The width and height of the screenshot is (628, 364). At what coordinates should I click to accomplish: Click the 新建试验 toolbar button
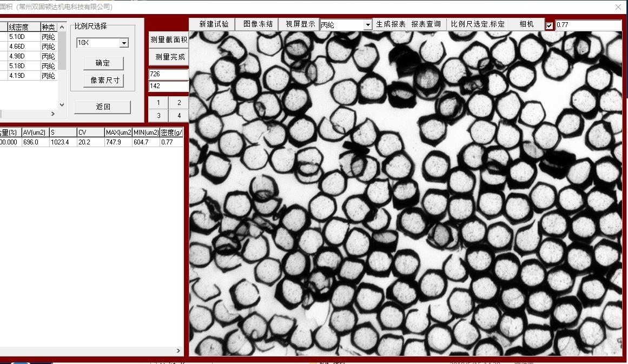214,24
